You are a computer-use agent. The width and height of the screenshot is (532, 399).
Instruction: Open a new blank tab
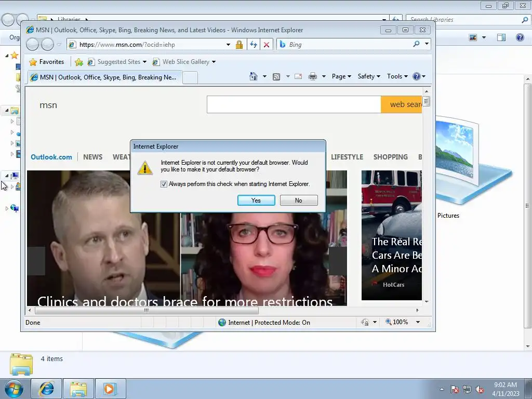190,78
